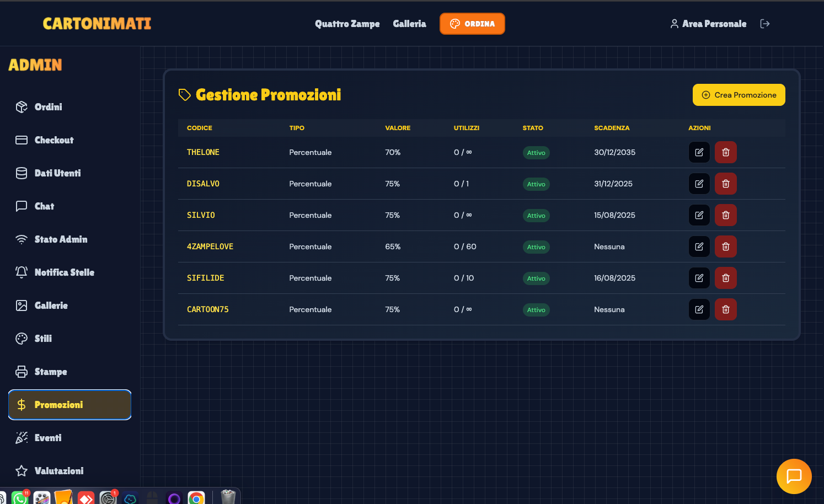Screen dimensions: 824x504
Task: Delete the DISALVO promotion
Action: click(x=726, y=184)
